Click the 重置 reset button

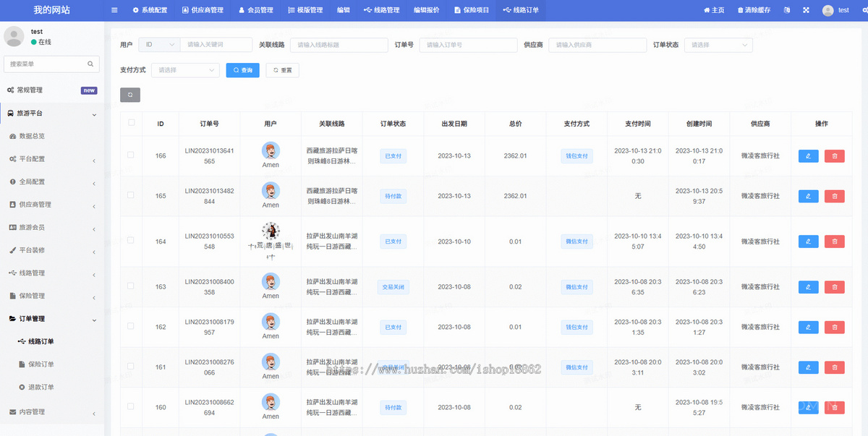click(282, 70)
